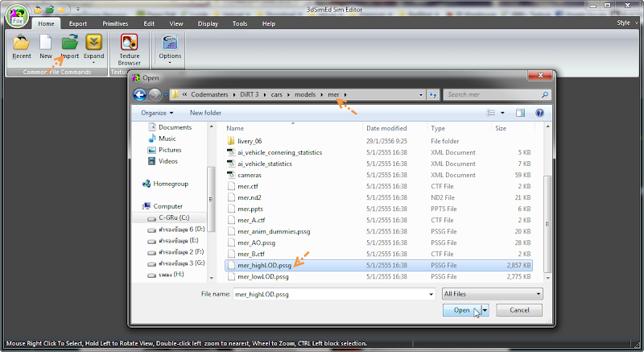Click the Refresh button beside the address bar
This screenshot has width=644, height=352.
[433, 95]
